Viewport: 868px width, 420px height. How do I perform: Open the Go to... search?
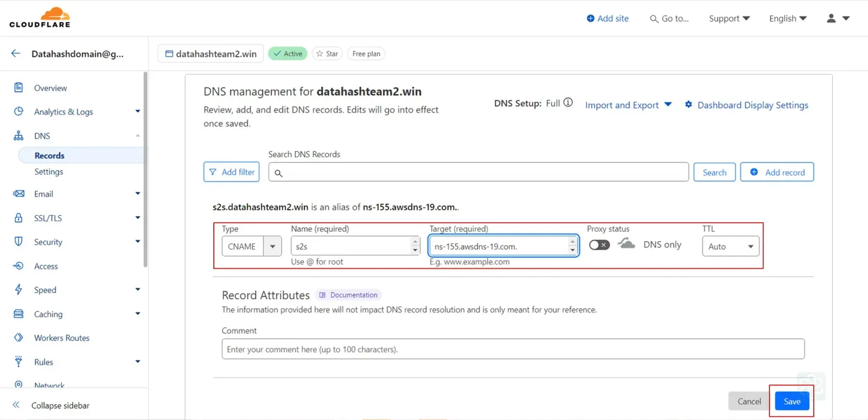(x=669, y=18)
